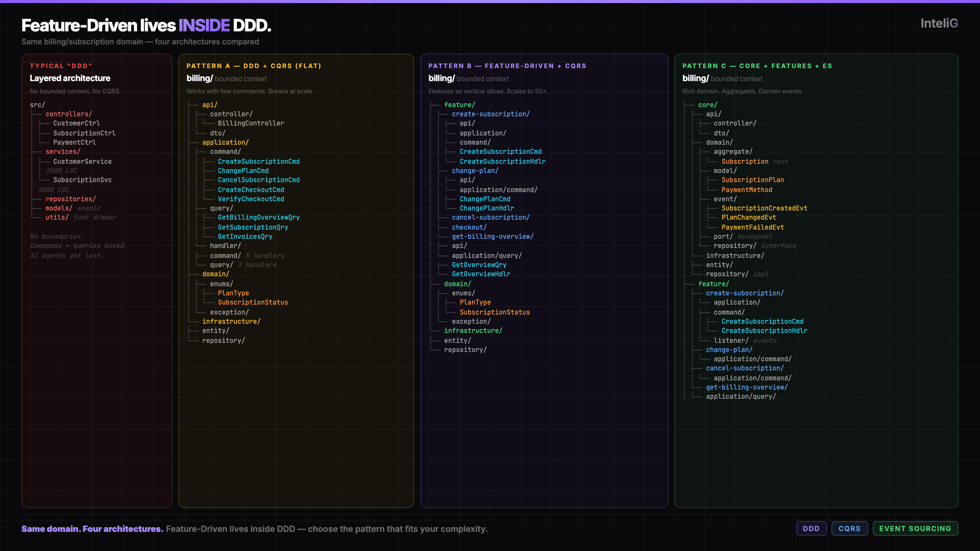This screenshot has height=551, width=980.
Task: Click the EVENT SOURCING badge
Action: (915, 528)
